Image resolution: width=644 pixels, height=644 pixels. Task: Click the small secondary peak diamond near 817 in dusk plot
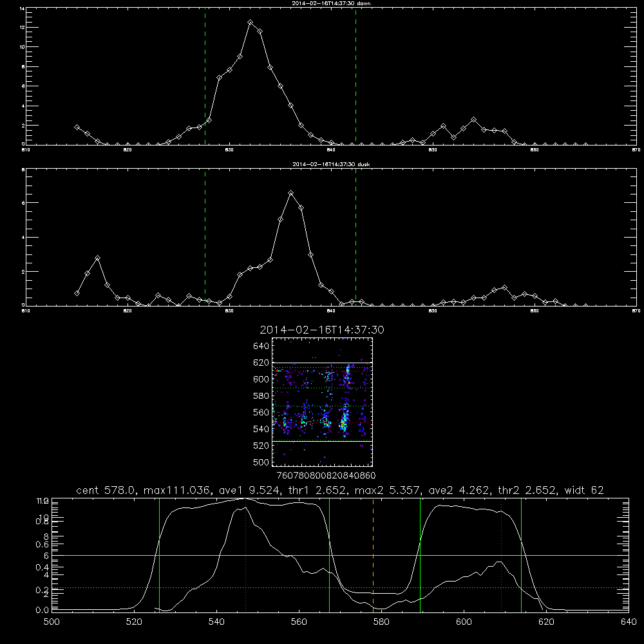pos(97,258)
